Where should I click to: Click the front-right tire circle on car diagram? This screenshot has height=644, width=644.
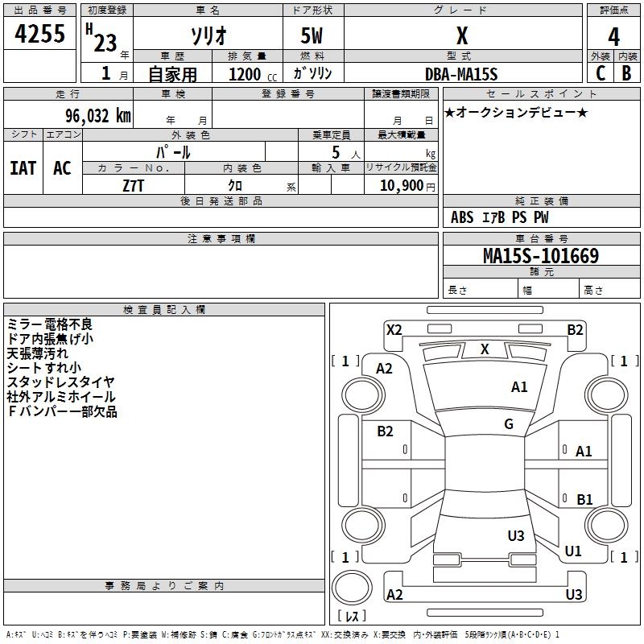(607, 395)
